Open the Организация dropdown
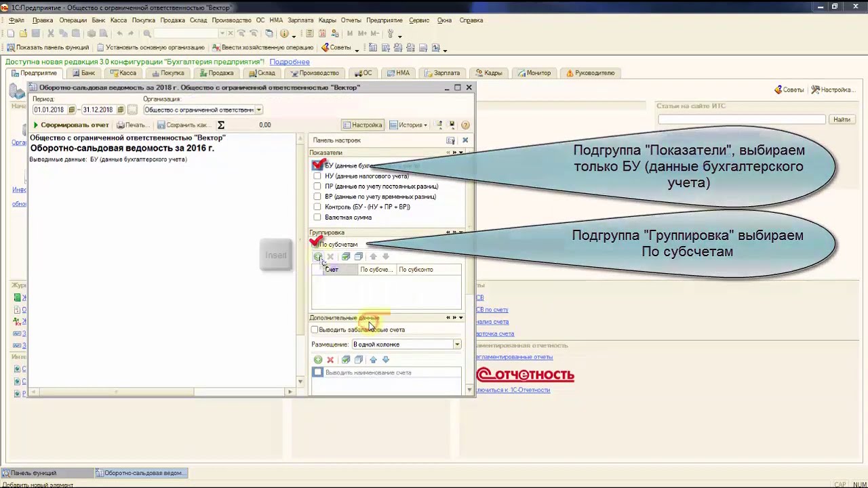The width and height of the screenshot is (868, 488). pos(258,110)
